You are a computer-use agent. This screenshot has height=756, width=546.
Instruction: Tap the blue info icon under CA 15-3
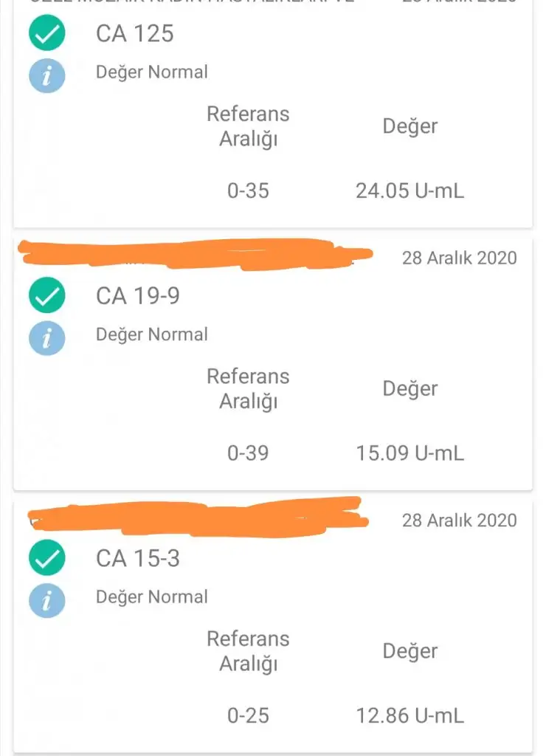pos(47,600)
